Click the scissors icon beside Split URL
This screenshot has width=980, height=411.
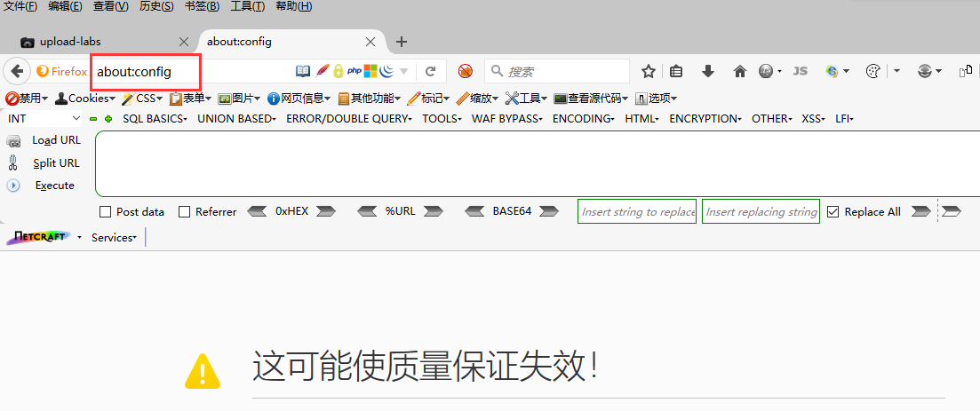pyautogui.click(x=12, y=163)
